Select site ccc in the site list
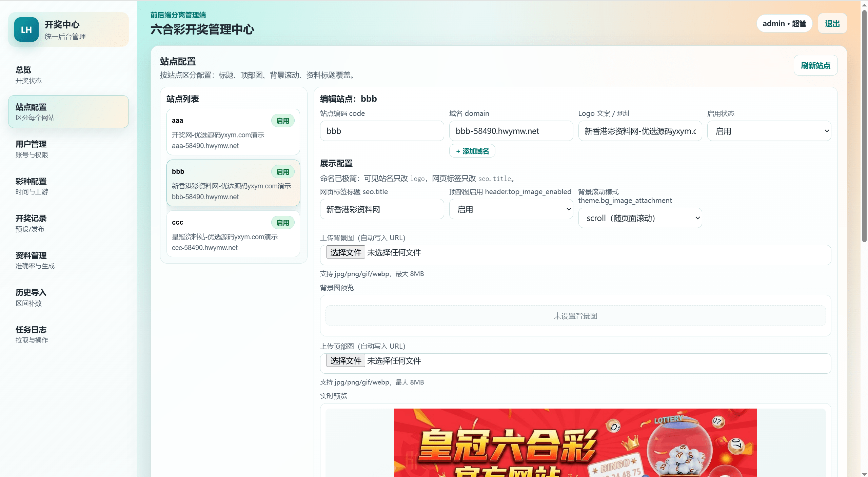Image resolution: width=868 pixels, height=477 pixels. tap(233, 234)
